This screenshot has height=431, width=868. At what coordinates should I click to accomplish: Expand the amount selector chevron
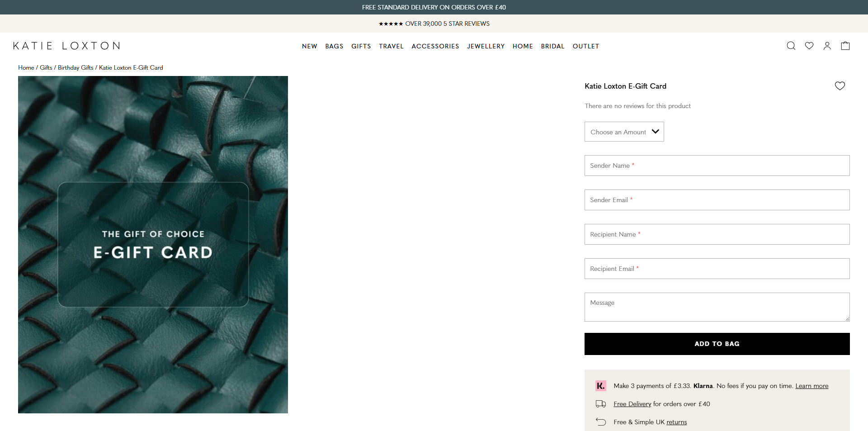[655, 132]
